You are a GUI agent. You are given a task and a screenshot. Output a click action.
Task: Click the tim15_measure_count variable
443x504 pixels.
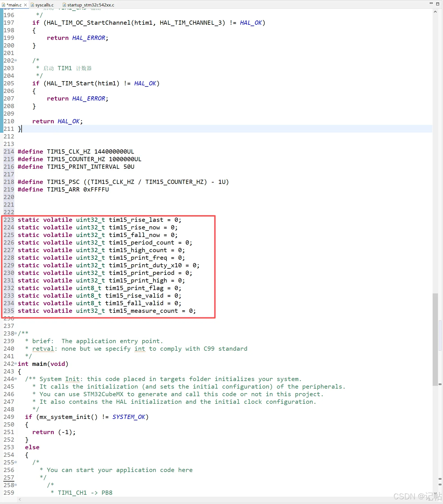pyautogui.click(x=143, y=311)
